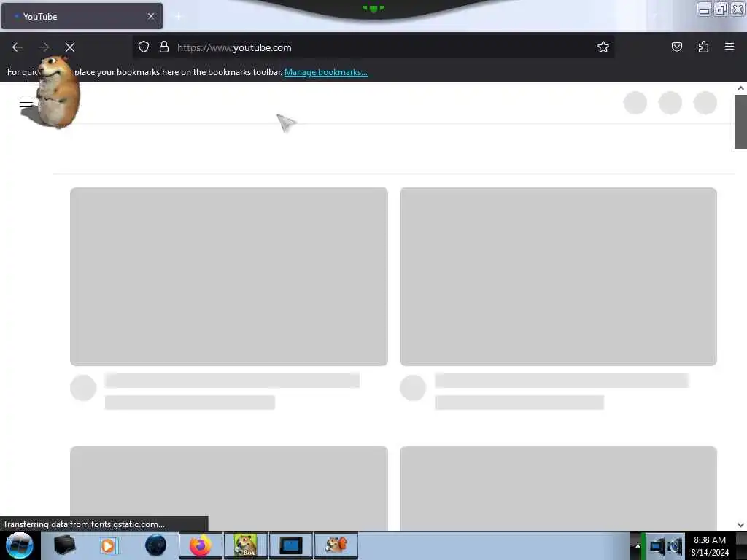747x560 pixels.
Task: Open the clock showing 8:38 AM
Action: 710,546
